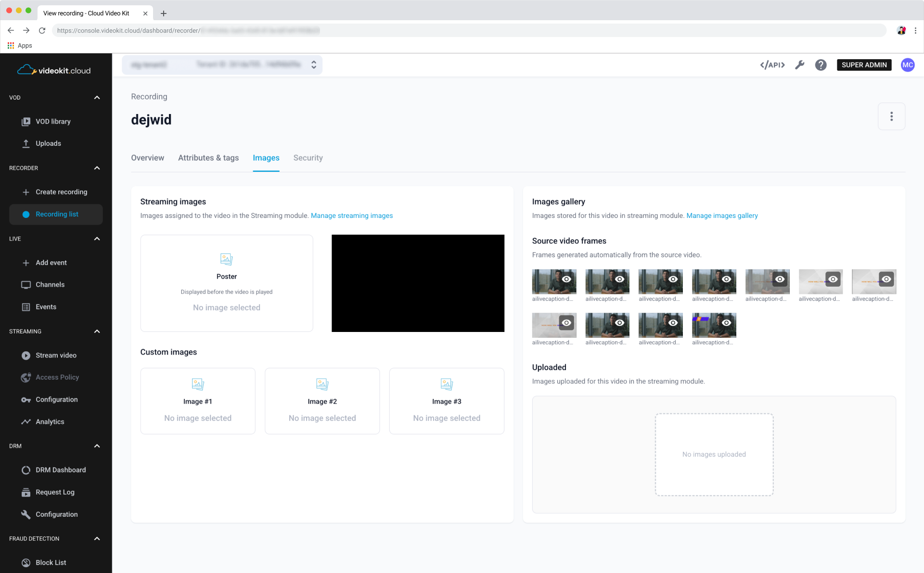Collapse the STREAMING sidebar section
The image size is (924, 573).
pos(97,331)
